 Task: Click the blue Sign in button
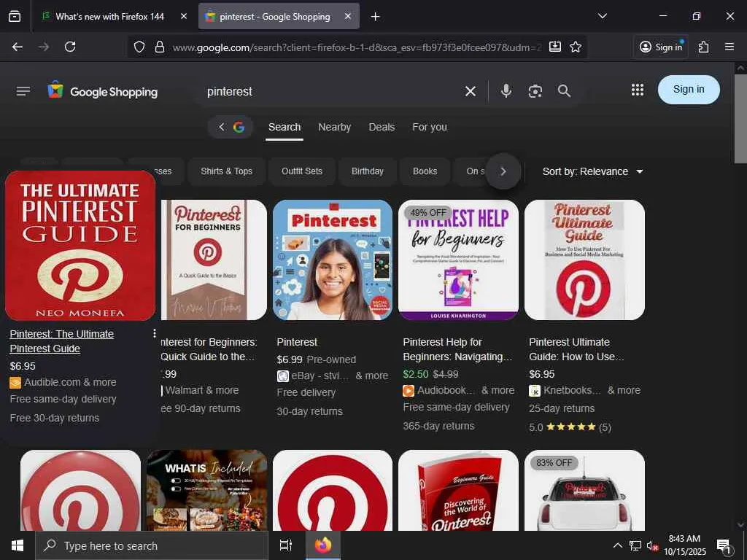(689, 90)
